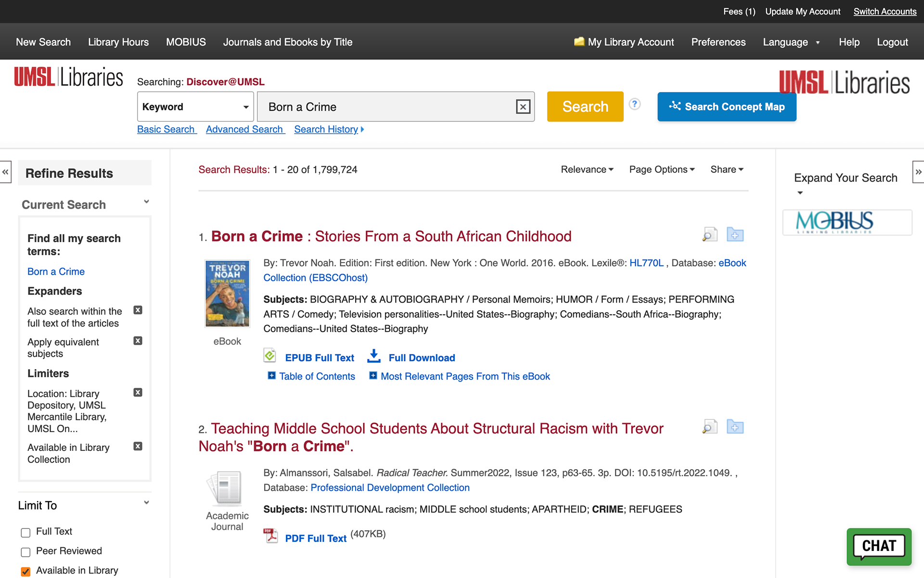Open Fees (1) link

pyautogui.click(x=739, y=12)
